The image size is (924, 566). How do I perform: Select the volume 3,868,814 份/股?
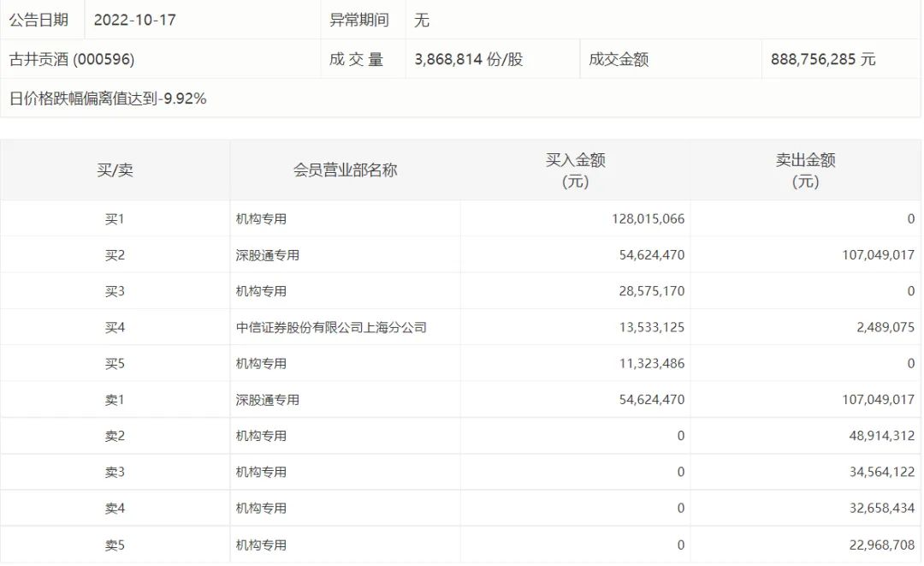[x=469, y=59]
